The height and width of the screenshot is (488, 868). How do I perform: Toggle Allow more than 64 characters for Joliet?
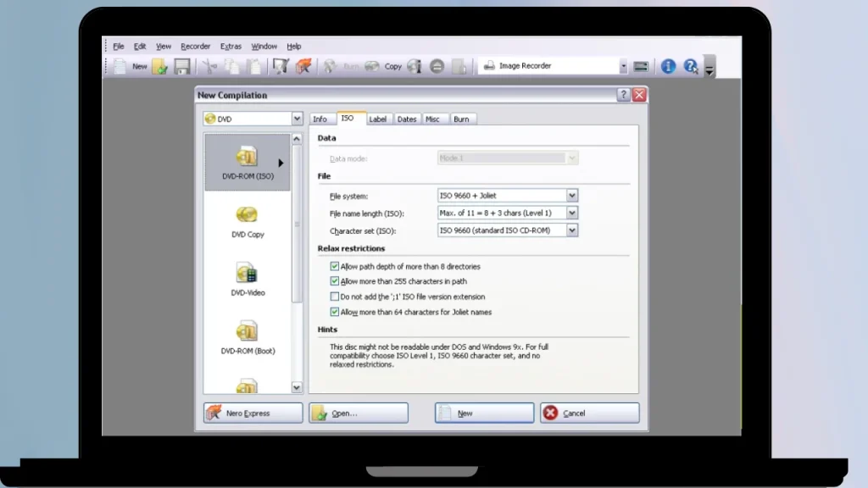pos(334,312)
